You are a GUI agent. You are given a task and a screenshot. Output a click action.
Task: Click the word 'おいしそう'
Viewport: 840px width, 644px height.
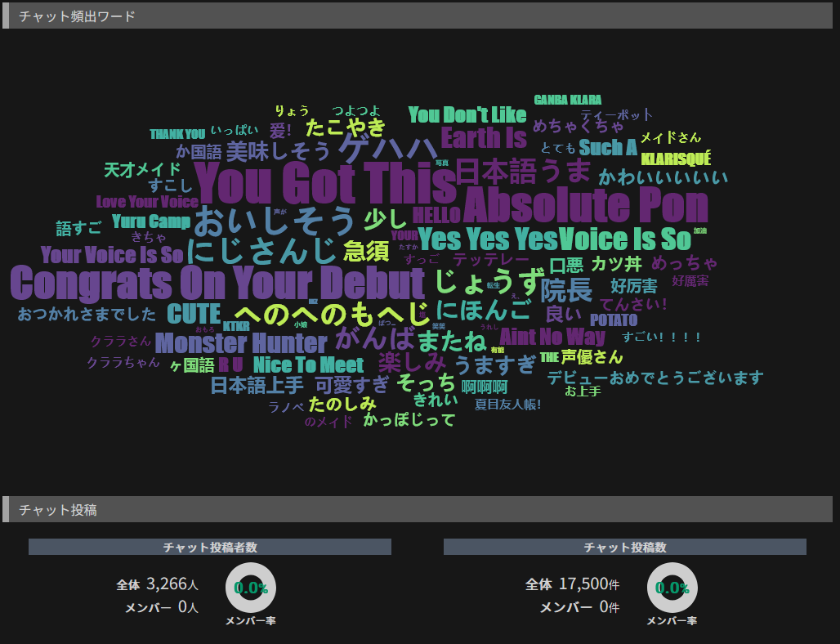pyautogui.click(x=275, y=221)
